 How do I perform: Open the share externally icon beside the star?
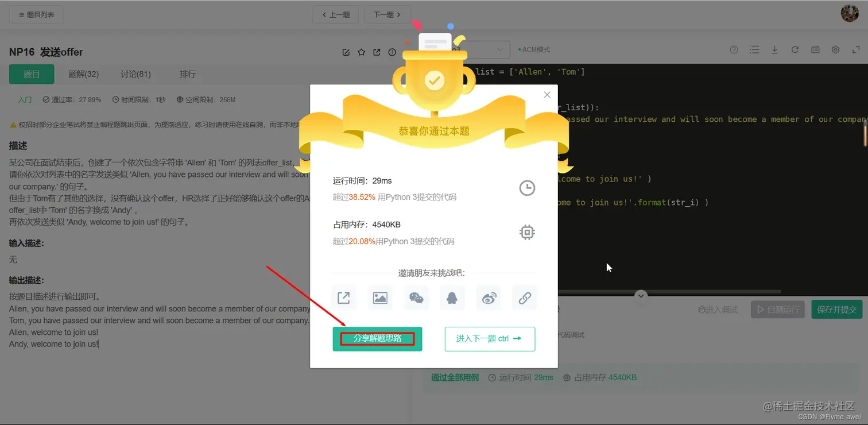(x=377, y=52)
